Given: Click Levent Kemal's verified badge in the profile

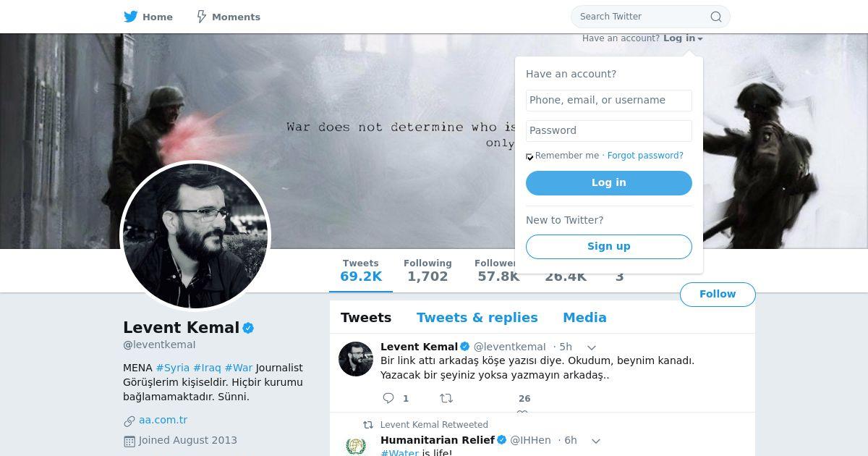Looking at the screenshot, I should point(248,328).
